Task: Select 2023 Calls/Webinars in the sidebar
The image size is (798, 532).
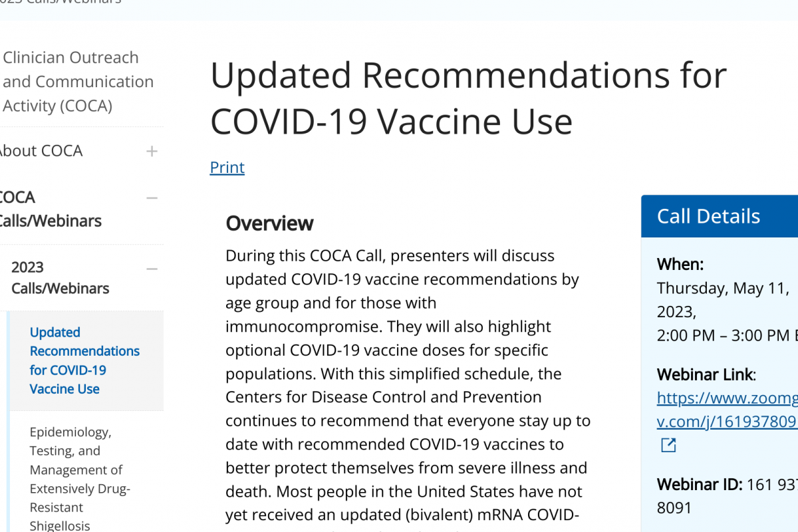Action: pyautogui.click(x=60, y=277)
